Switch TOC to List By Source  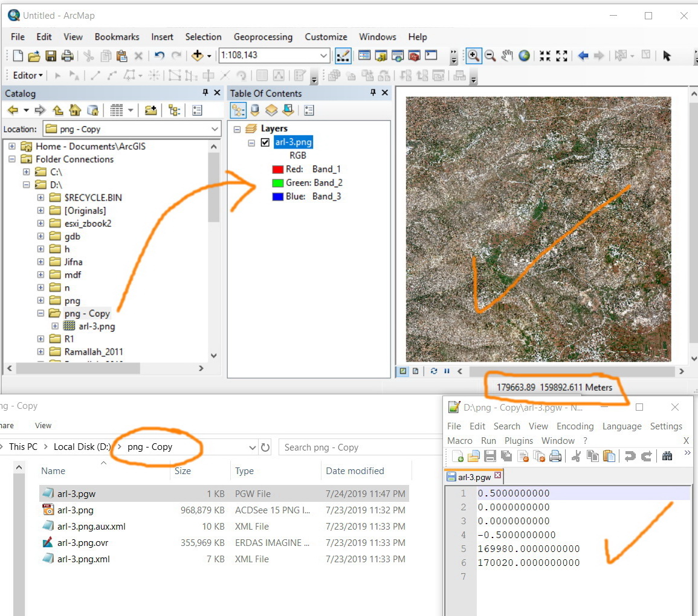coord(255,111)
